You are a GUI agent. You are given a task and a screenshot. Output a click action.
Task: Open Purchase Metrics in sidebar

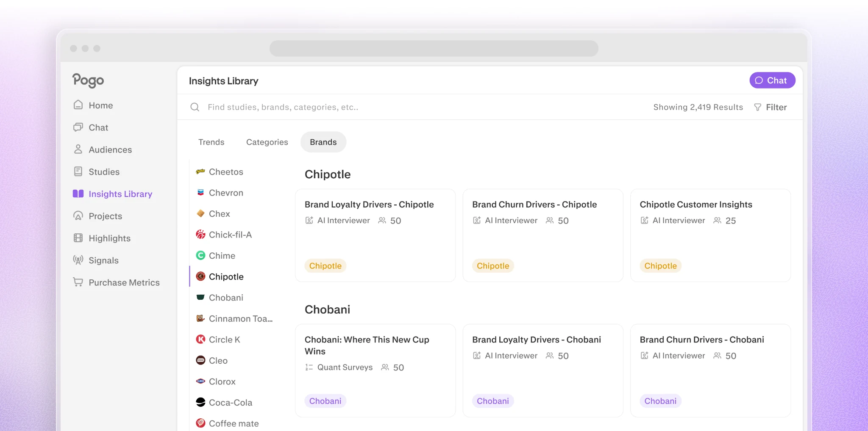click(x=116, y=282)
